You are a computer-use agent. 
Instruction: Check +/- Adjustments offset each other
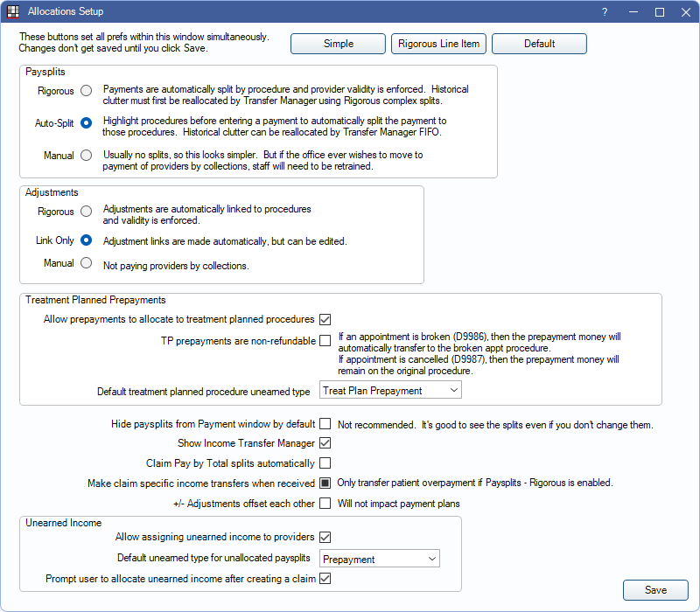pos(325,503)
